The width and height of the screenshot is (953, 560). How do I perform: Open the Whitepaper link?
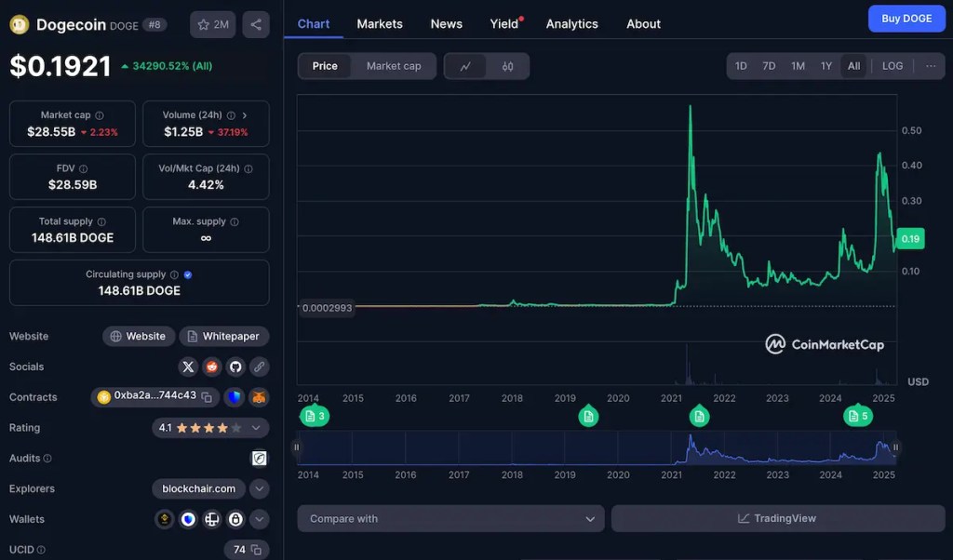(223, 336)
